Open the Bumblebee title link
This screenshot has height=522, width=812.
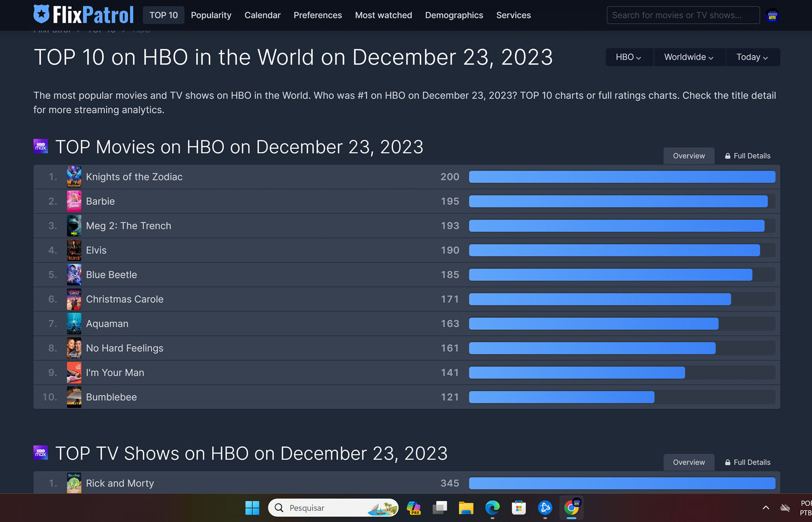point(111,397)
